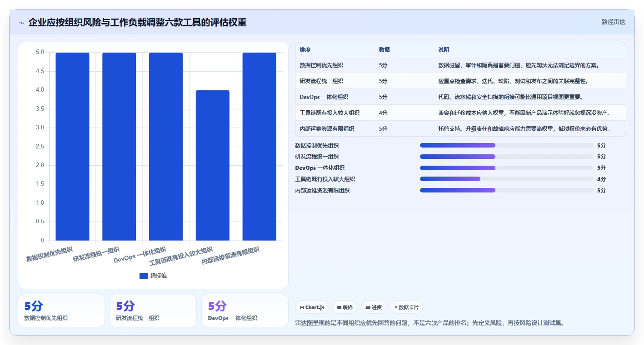Click the 4分 cell in the table
This screenshot has height=345, width=644.
(383, 113)
